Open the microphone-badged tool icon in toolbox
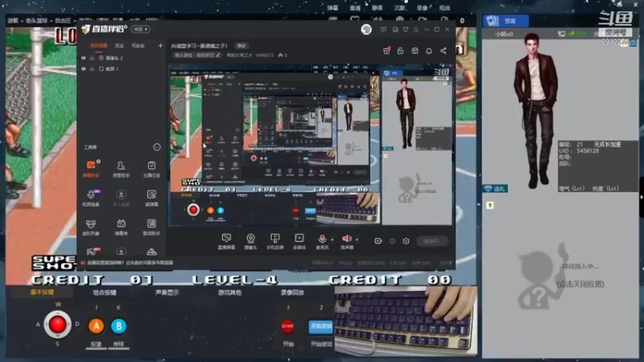Viewport: 644px width, 362px height. (91, 197)
